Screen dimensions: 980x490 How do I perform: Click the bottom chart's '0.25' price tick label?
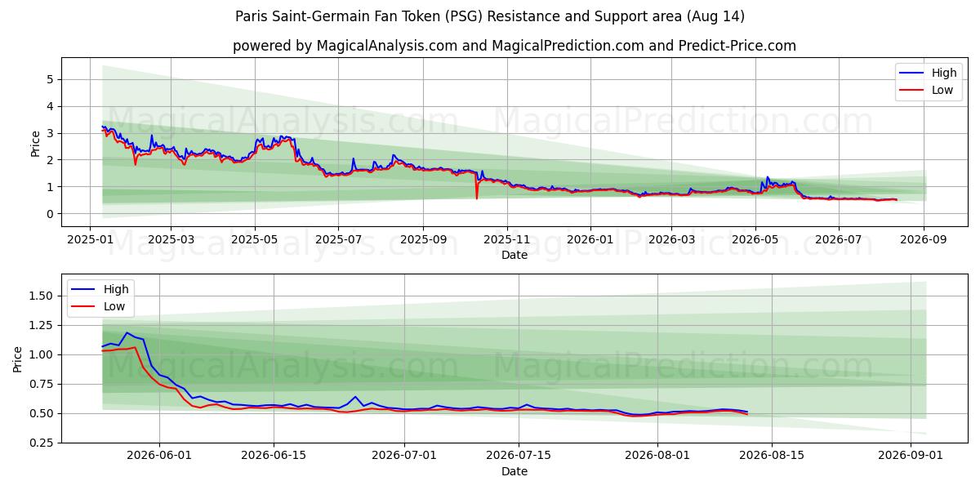pyautogui.click(x=42, y=443)
